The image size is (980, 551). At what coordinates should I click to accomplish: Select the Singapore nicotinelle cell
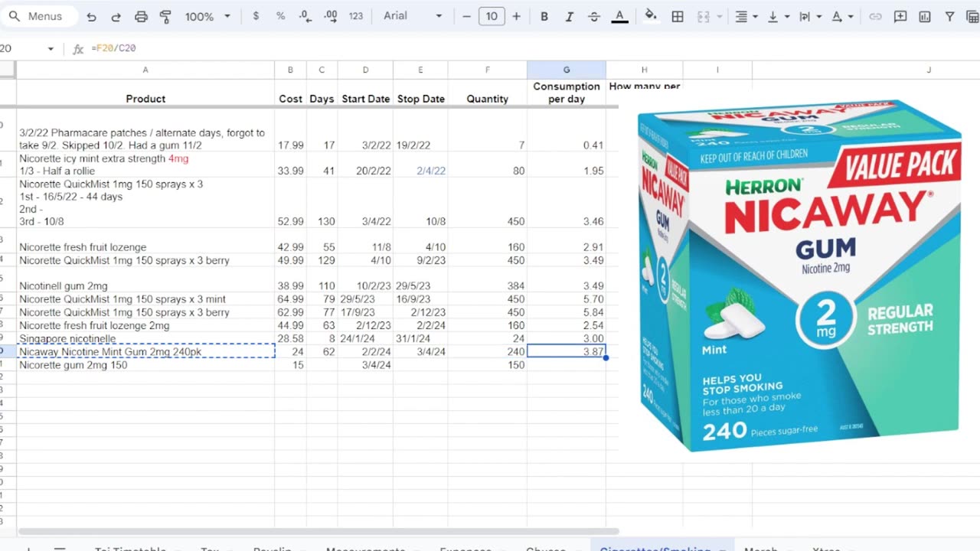145,338
